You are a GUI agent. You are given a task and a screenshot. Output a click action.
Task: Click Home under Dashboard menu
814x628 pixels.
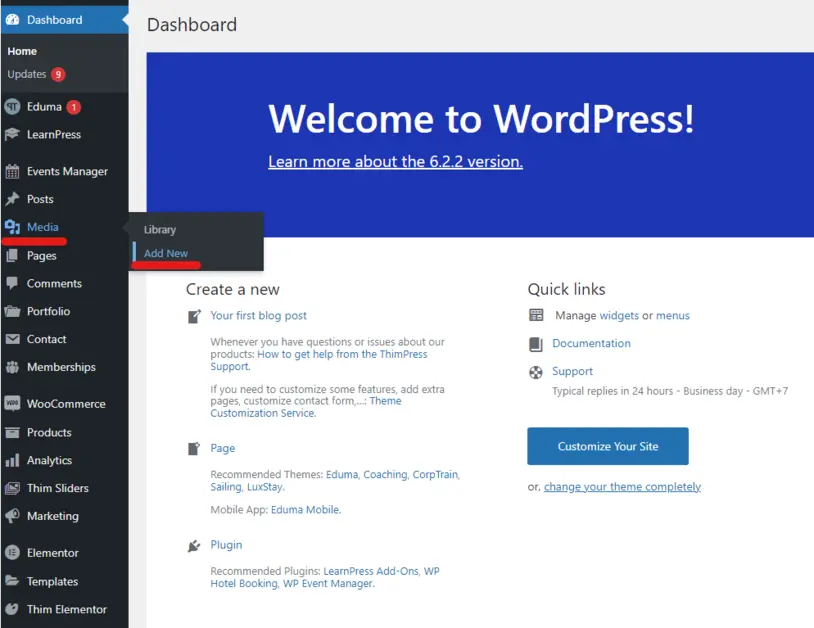(x=22, y=51)
